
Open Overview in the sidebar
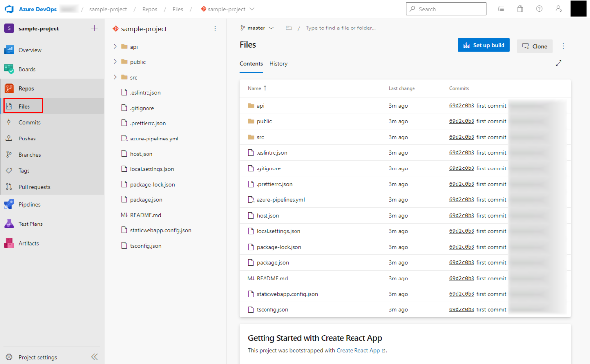click(29, 50)
